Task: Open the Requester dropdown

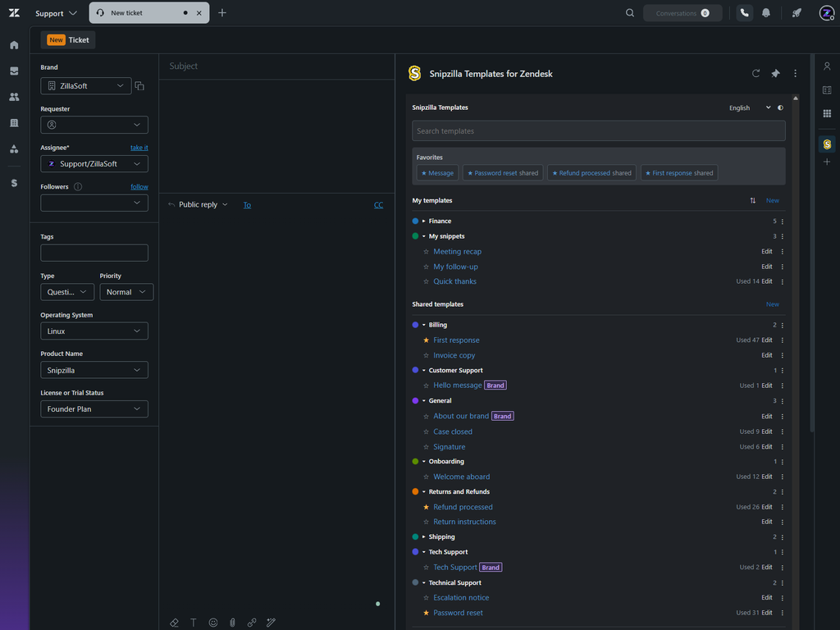Action: tap(94, 125)
